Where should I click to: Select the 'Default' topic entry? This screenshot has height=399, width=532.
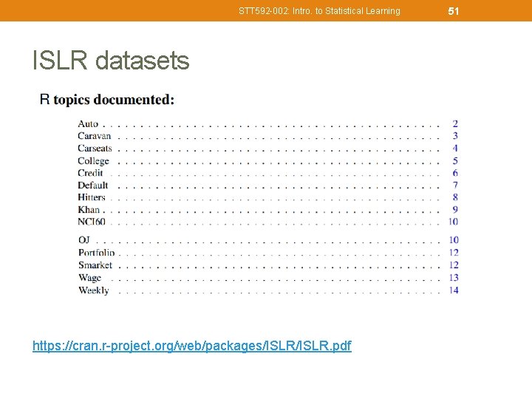(x=92, y=185)
